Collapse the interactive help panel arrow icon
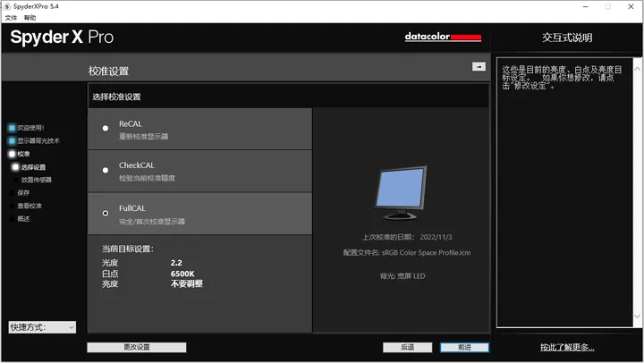644x363 pixels. coord(479,66)
